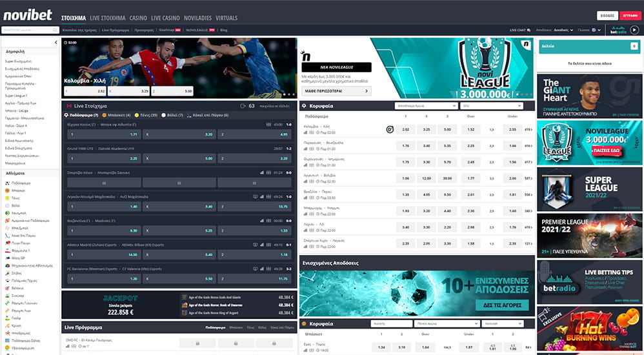This screenshot has width=644, height=355.
Task: Select Ιπποδρομίες icon in sidebar
Action: tap(7, 333)
